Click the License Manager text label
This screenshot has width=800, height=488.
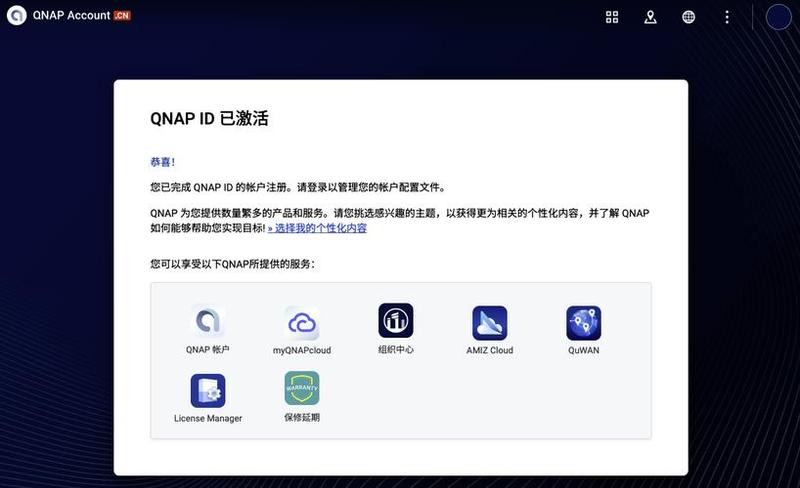[x=208, y=418]
